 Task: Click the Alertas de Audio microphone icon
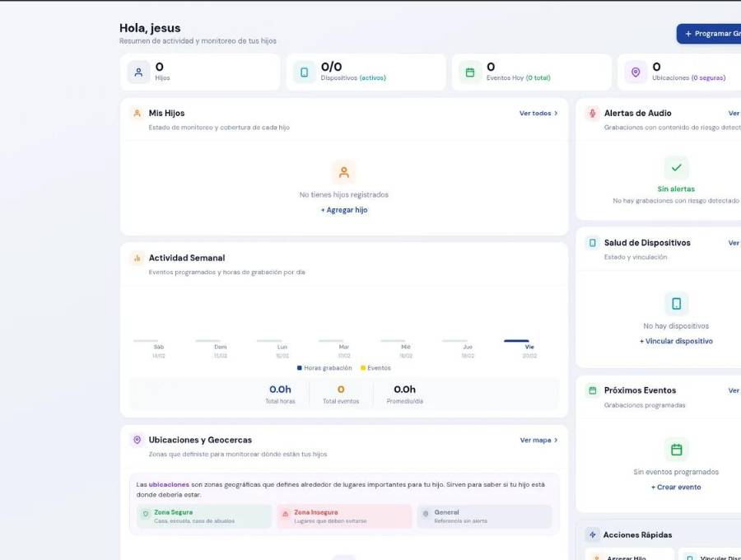(x=592, y=114)
